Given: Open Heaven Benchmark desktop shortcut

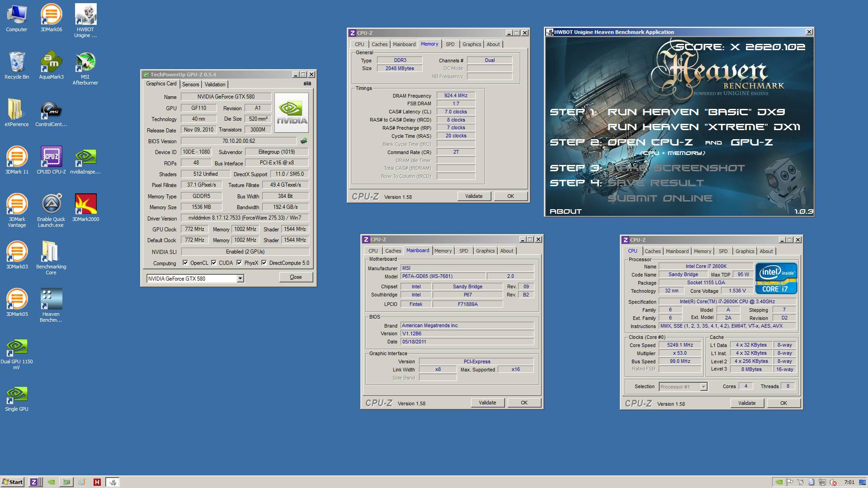Looking at the screenshot, I should click(x=51, y=305).
